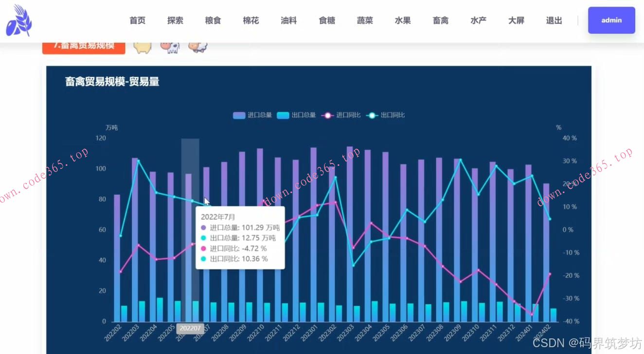
Task: Click the 202312 x-axis label
Action: pyautogui.click(x=507, y=333)
